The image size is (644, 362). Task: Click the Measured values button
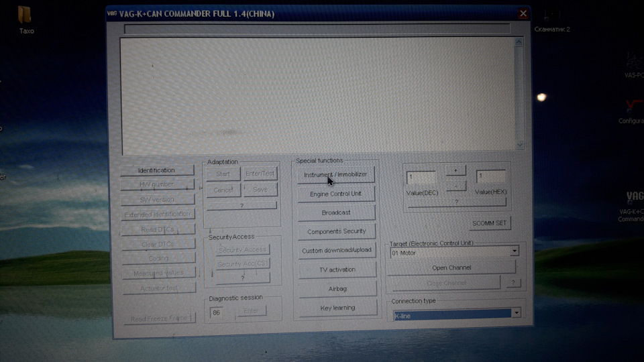pos(159,273)
